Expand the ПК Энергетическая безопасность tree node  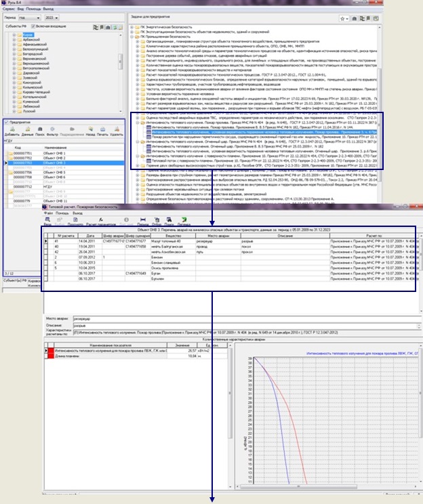131,26
